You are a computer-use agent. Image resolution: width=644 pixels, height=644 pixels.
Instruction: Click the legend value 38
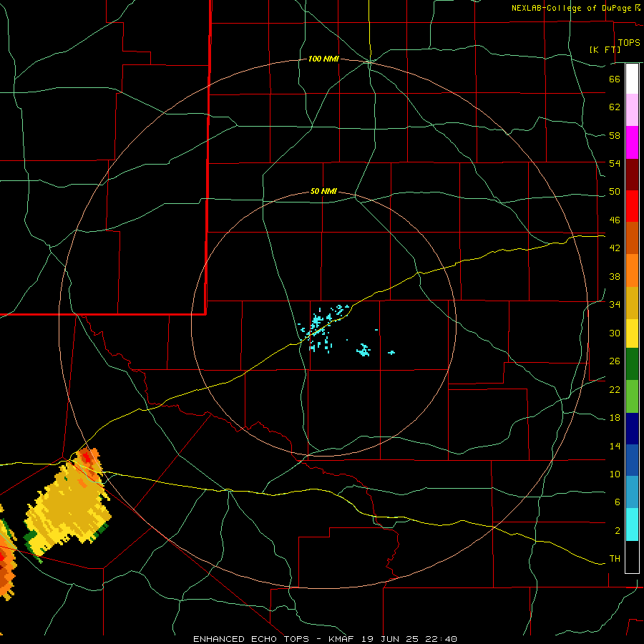[x=615, y=276]
